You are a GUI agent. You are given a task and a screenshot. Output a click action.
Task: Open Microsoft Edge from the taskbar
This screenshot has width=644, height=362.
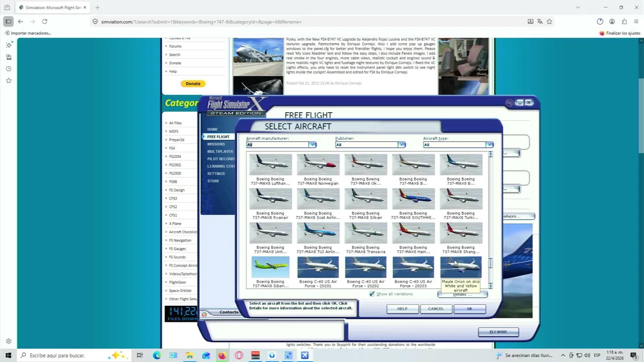pos(156,355)
